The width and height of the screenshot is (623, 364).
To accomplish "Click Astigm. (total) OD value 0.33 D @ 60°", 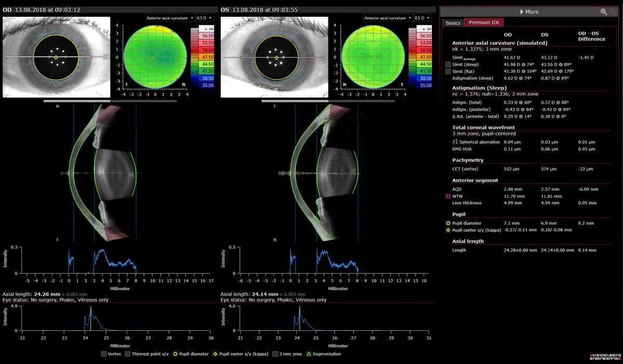I will click(x=517, y=103).
